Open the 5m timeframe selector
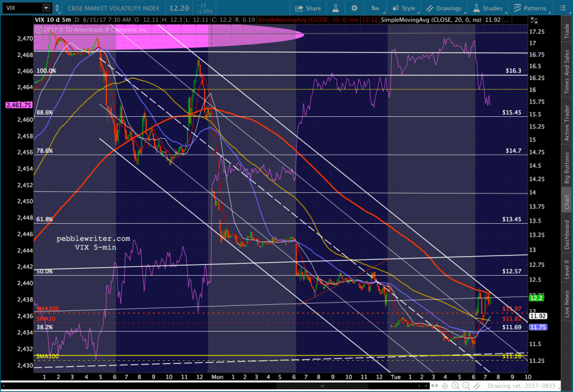This screenshot has width=573, height=392. click(375, 8)
